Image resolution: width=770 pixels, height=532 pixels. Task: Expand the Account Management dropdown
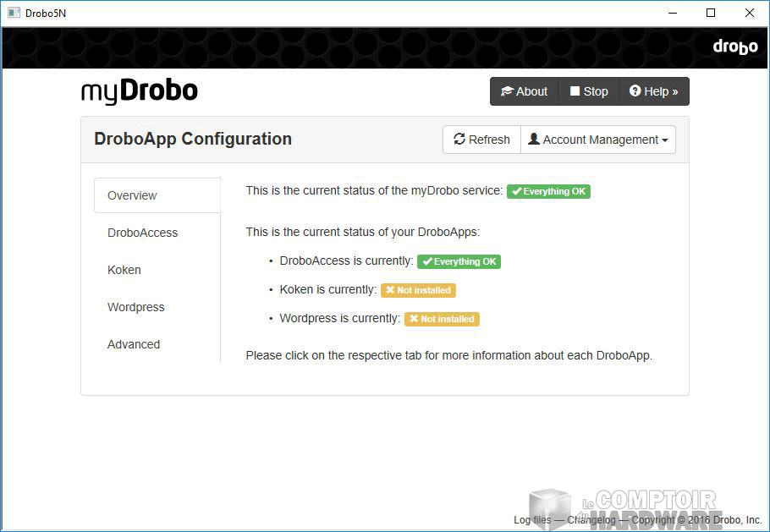point(598,140)
